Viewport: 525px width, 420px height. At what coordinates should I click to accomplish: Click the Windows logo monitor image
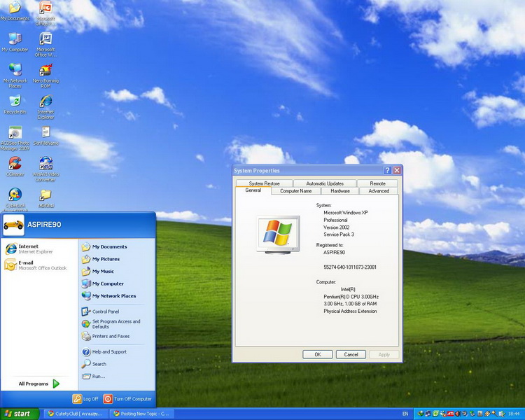[x=278, y=234]
